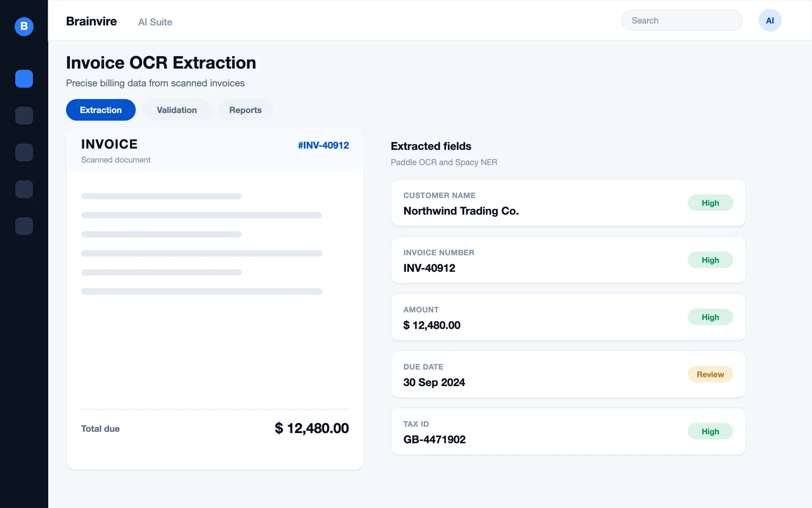Click the Brainvire B logo icon

click(24, 26)
